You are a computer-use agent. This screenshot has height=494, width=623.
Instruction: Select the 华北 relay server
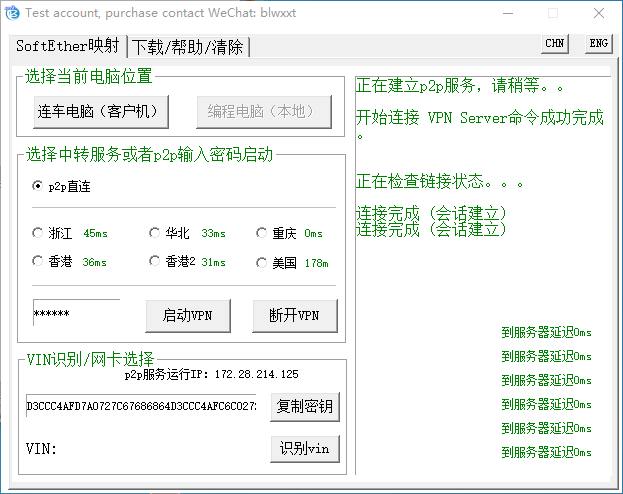coord(154,233)
